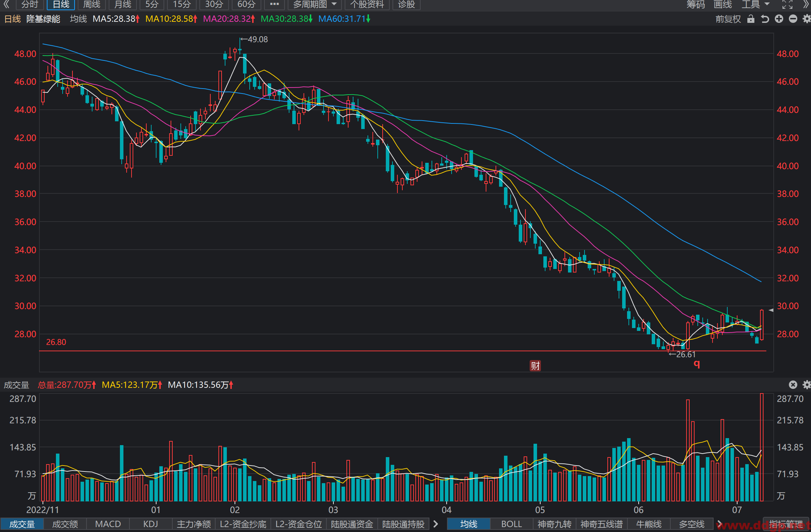Zoom out using the minus circle icon
The height and width of the screenshot is (532, 811).
(793, 19)
